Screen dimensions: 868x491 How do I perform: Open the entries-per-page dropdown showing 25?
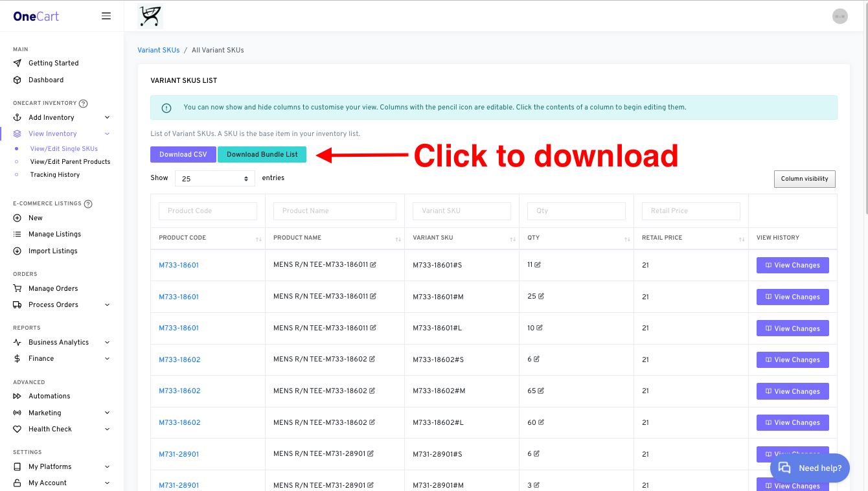(x=214, y=178)
